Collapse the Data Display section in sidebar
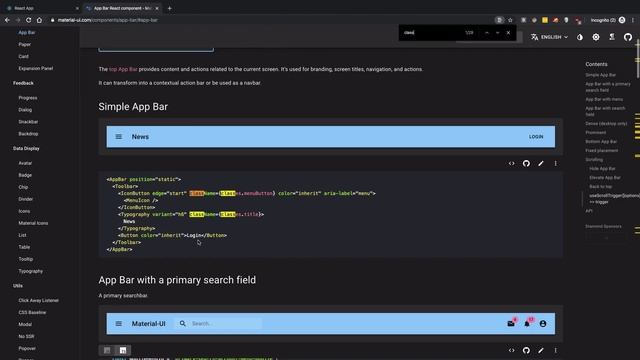This screenshot has height=360, width=640. (26, 149)
